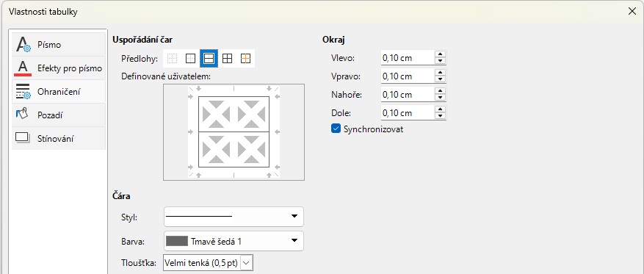The height and width of the screenshot is (274, 644).
Task: Click the Vlevo margin input field
Action: pos(408,58)
